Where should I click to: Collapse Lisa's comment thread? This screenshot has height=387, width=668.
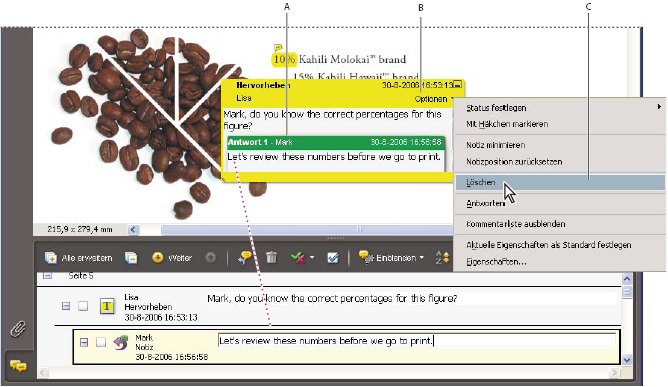[66, 306]
